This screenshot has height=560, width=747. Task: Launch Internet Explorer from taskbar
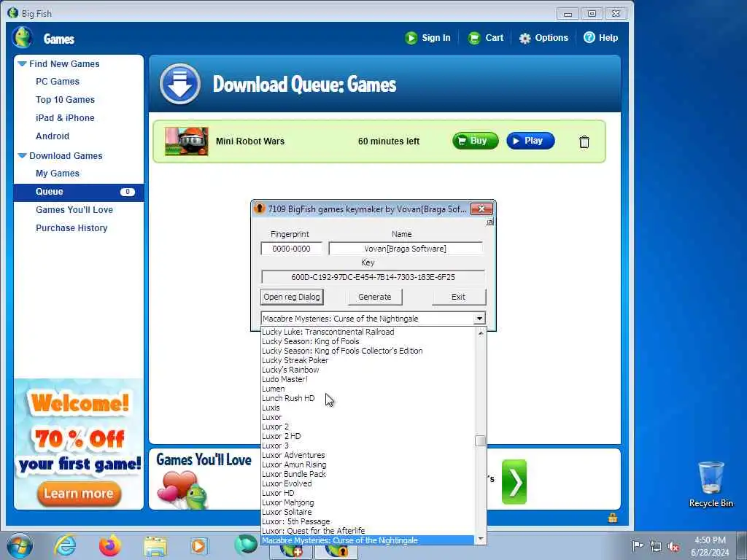click(64, 545)
